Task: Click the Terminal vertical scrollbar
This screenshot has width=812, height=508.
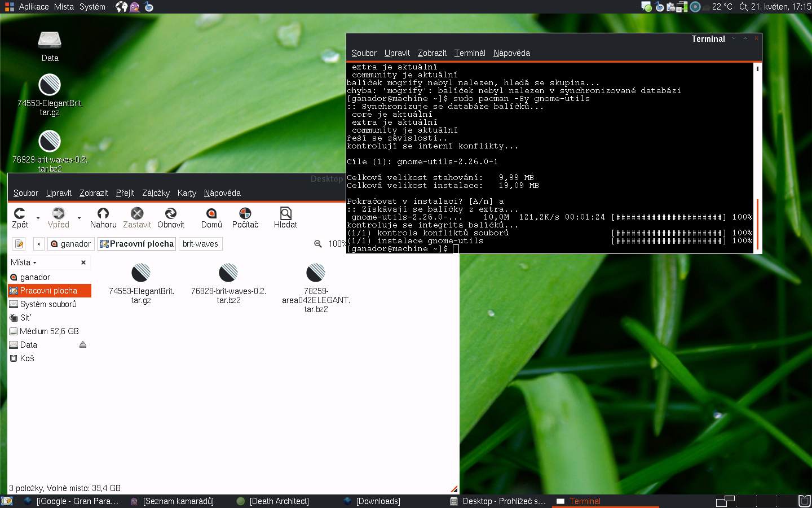Action: pos(757,157)
